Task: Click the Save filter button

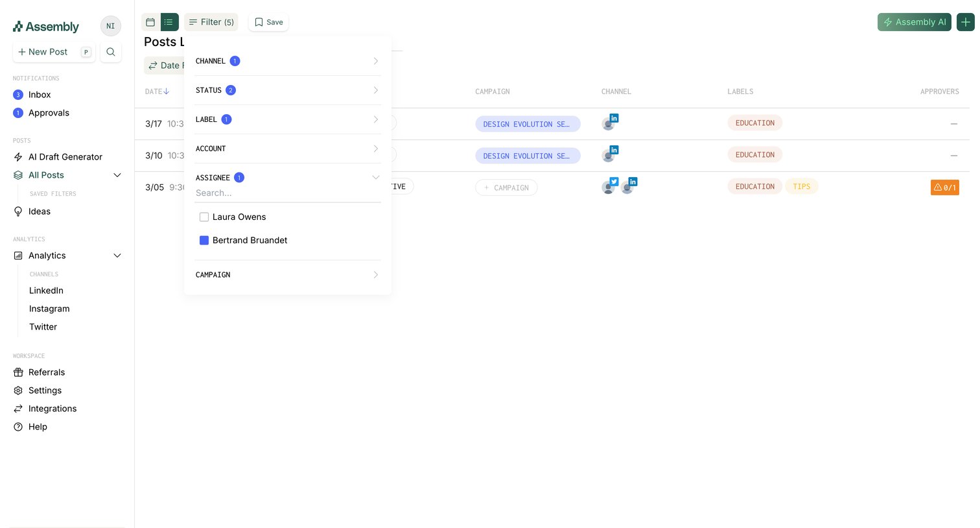Action: [268, 22]
